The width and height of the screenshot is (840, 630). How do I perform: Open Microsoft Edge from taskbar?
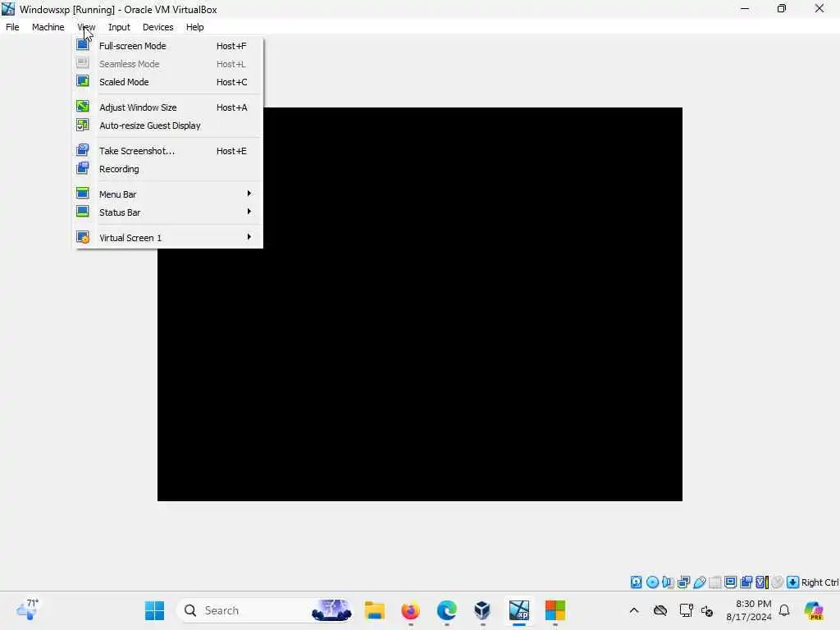pyautogui.click(x=446, y=610)
